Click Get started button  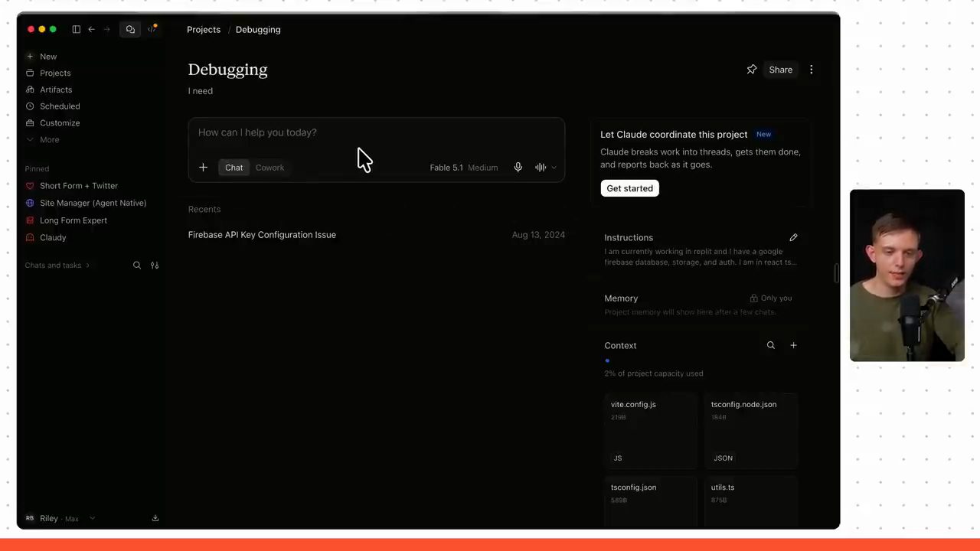(x=630, y=188)
